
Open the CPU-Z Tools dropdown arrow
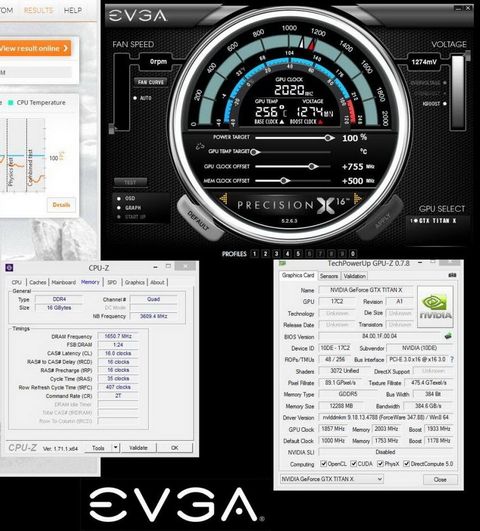(x=116, y=447)
